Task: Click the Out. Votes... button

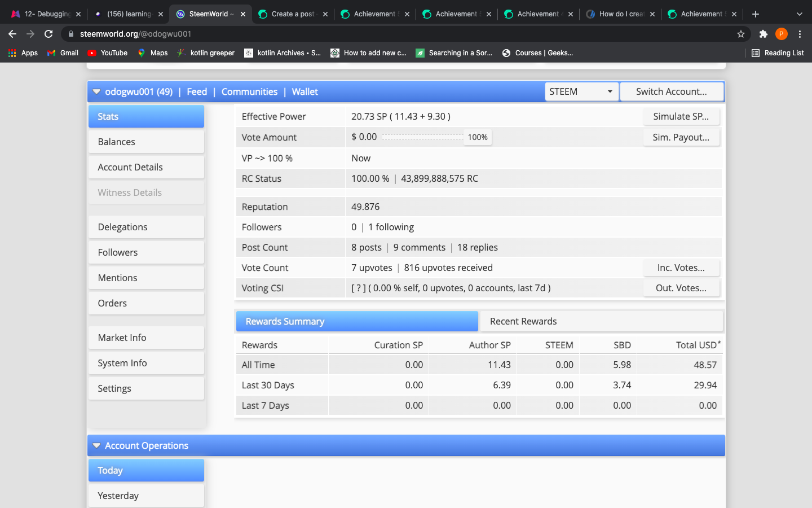Action: click(681, 288)
